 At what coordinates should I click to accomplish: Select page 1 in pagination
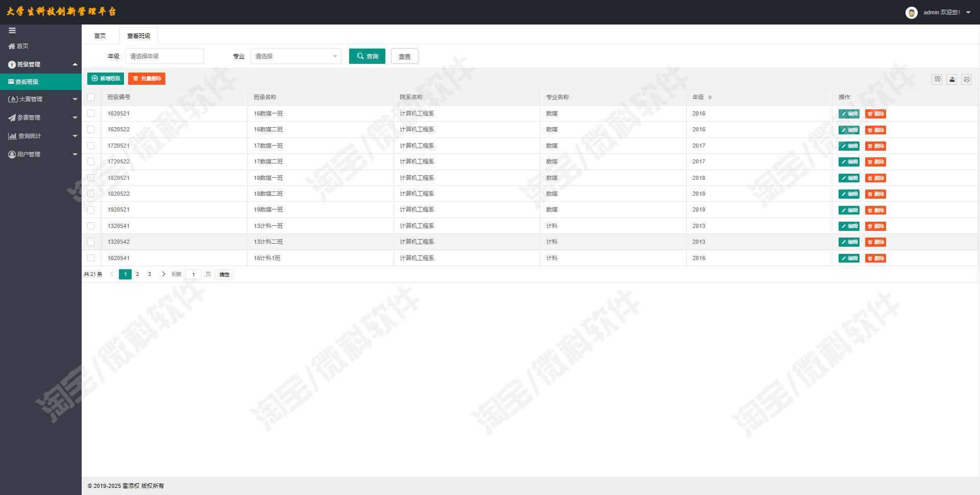[x=126, y=274]
